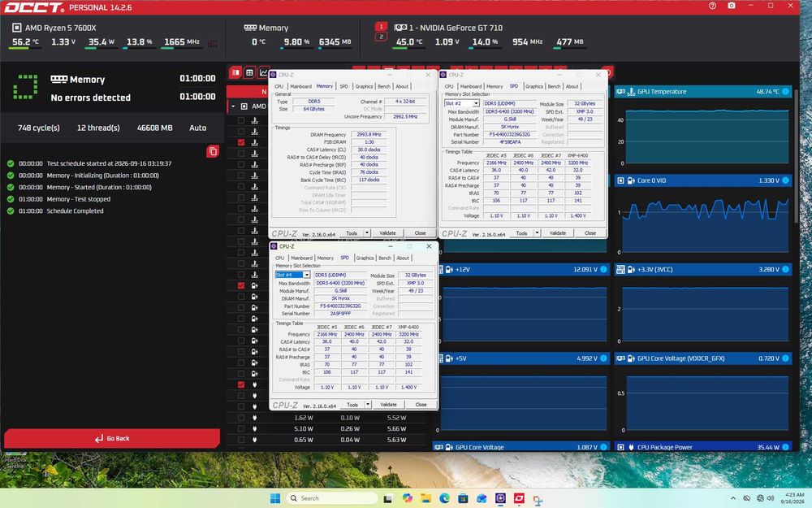Select Serial Number 4F59EAFA field
812x508 pixels.
click(509, 142)
